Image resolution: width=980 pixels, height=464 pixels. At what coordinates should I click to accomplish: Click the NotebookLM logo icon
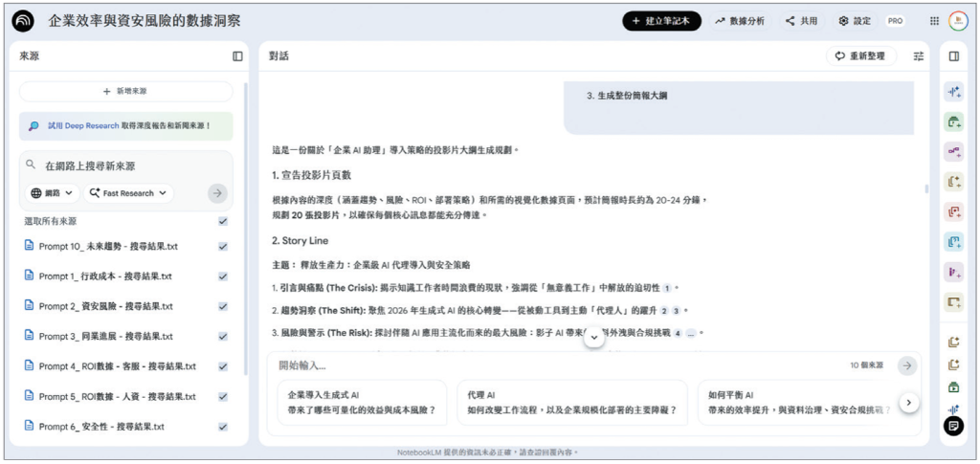pos(26,21)
